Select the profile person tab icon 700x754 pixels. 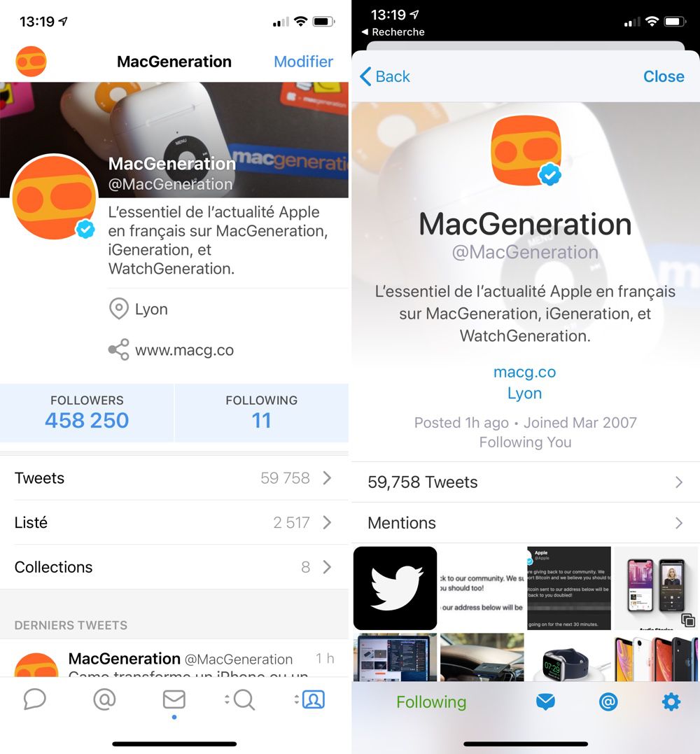click(x=311, y=699)
